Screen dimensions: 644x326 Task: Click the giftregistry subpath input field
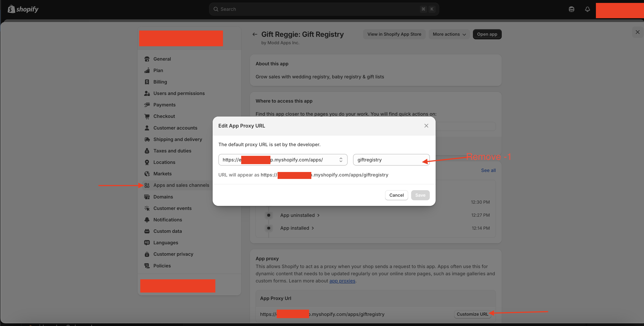click(391, 160)
